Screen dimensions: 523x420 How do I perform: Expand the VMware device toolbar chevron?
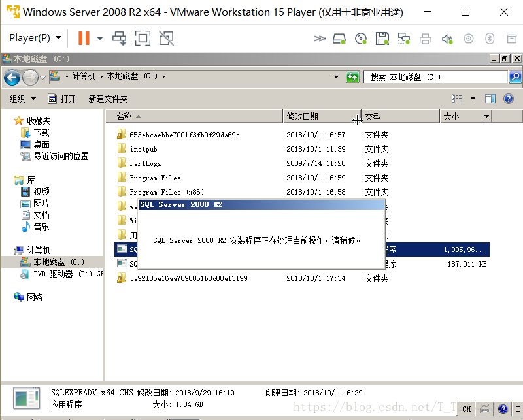320,39
